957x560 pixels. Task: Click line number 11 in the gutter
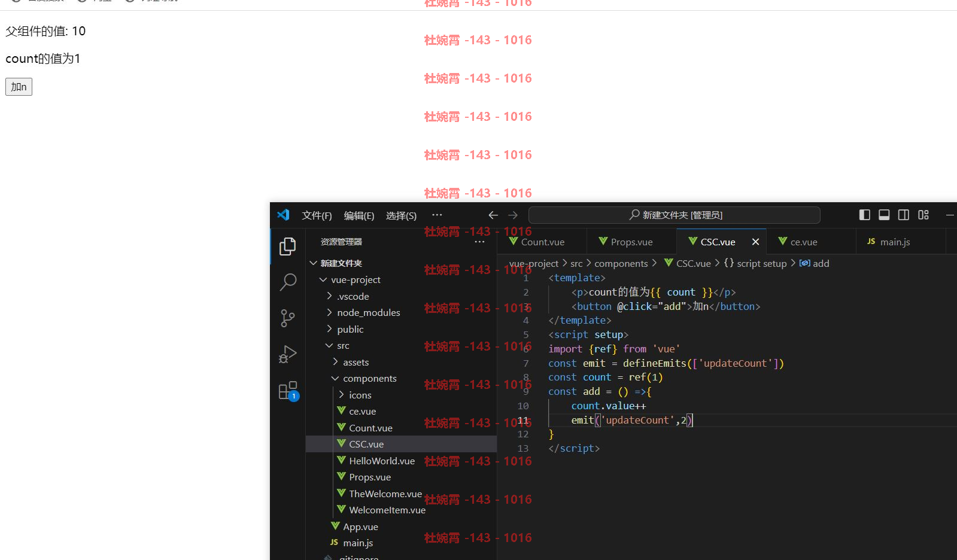(523, 420)
